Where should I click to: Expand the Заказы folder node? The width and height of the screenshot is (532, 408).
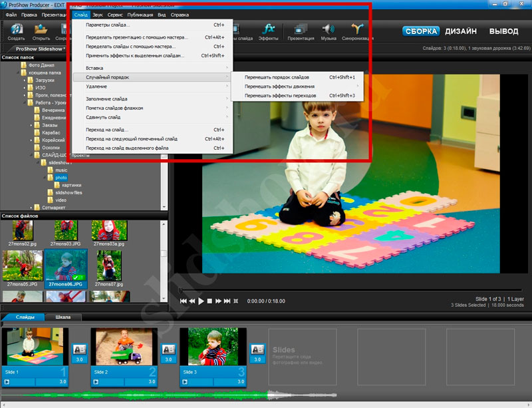pyautogui.click(x=31, y=125)
